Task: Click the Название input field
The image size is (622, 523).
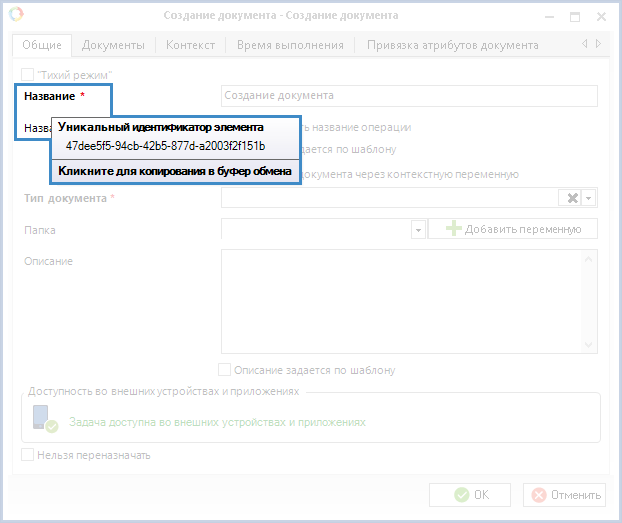Action: point(409,96)
